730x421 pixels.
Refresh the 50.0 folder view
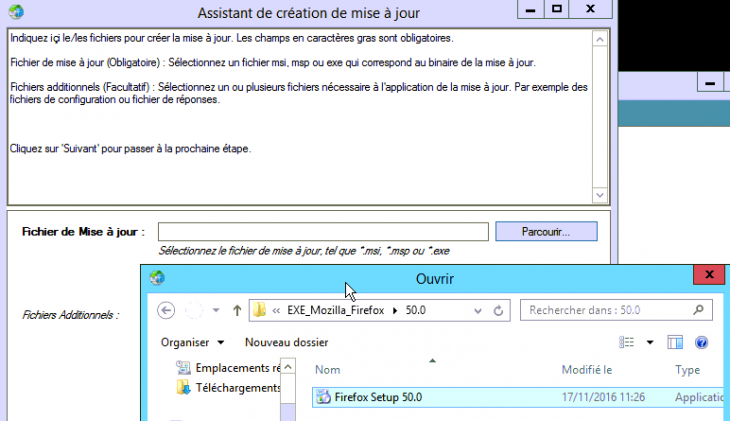[x=498, y=311]
